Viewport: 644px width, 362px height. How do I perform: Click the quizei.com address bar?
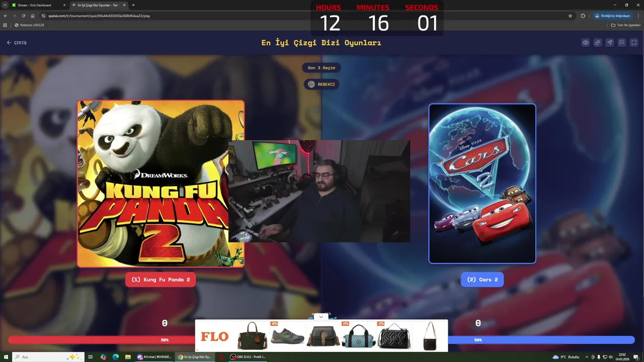click(x=307, y=16)
